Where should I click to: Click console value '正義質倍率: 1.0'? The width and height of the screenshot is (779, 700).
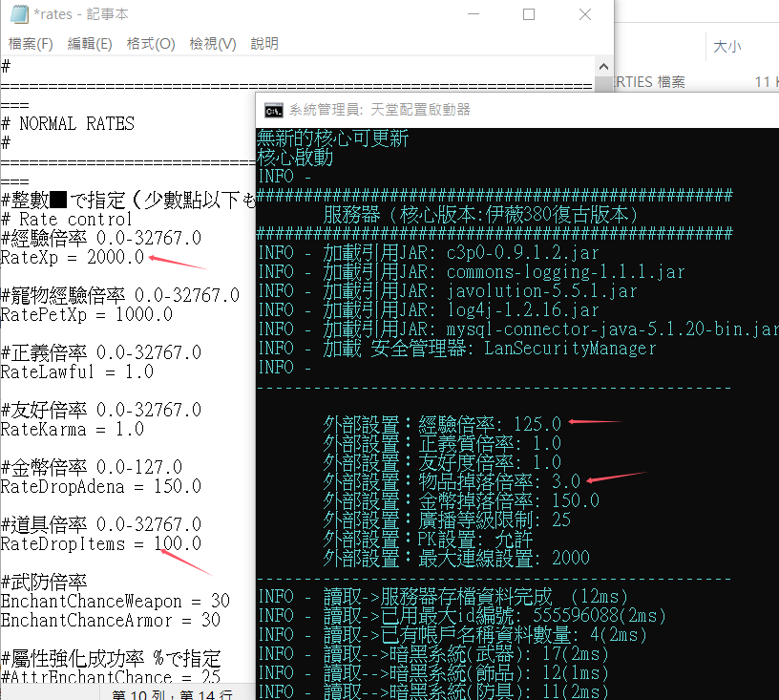tap(490, 443)
